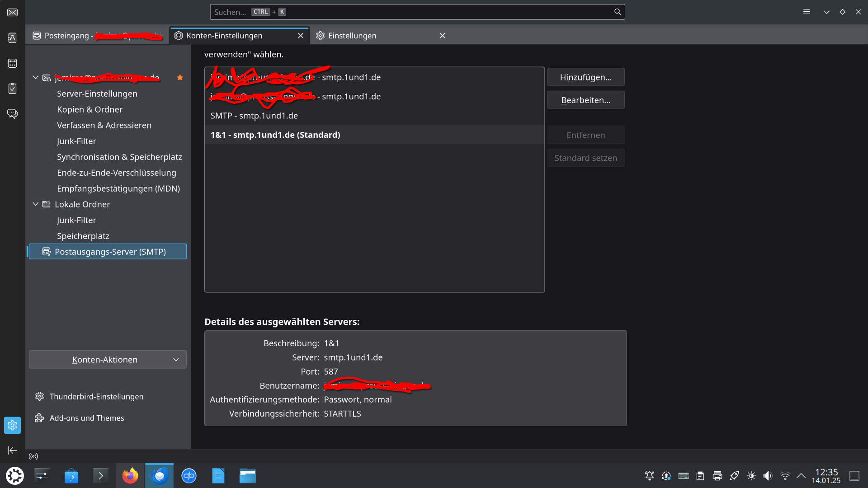Collapse the spaces toolbar arrow
Viewport: 868px width, 488px height.
[x=12, y=450]
